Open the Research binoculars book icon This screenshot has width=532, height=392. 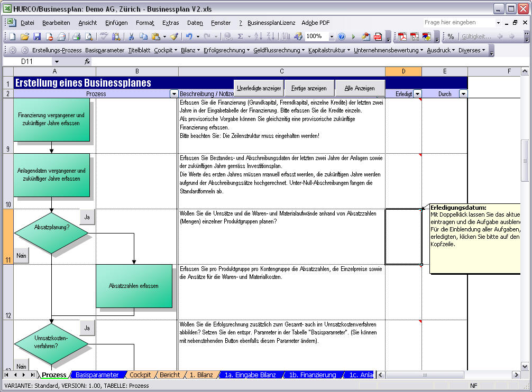coord(116,36)
